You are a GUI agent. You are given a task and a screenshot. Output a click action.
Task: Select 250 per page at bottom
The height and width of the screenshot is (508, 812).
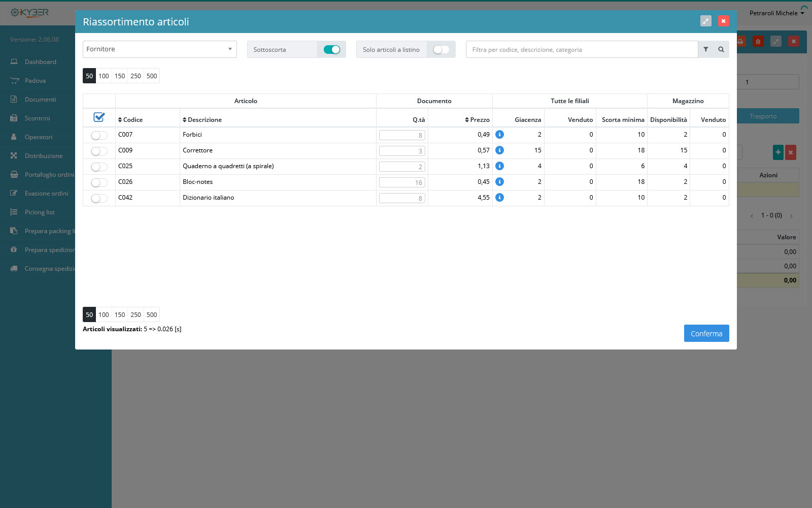tap(136, 315)
